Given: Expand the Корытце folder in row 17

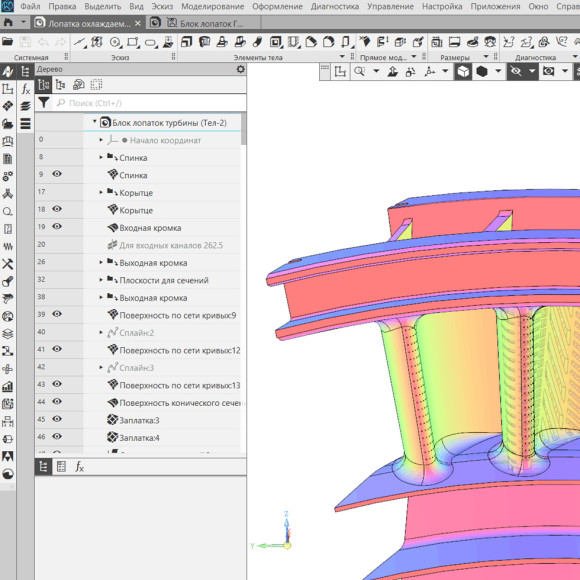Looking at the screenshot, I should pos(101,192).
